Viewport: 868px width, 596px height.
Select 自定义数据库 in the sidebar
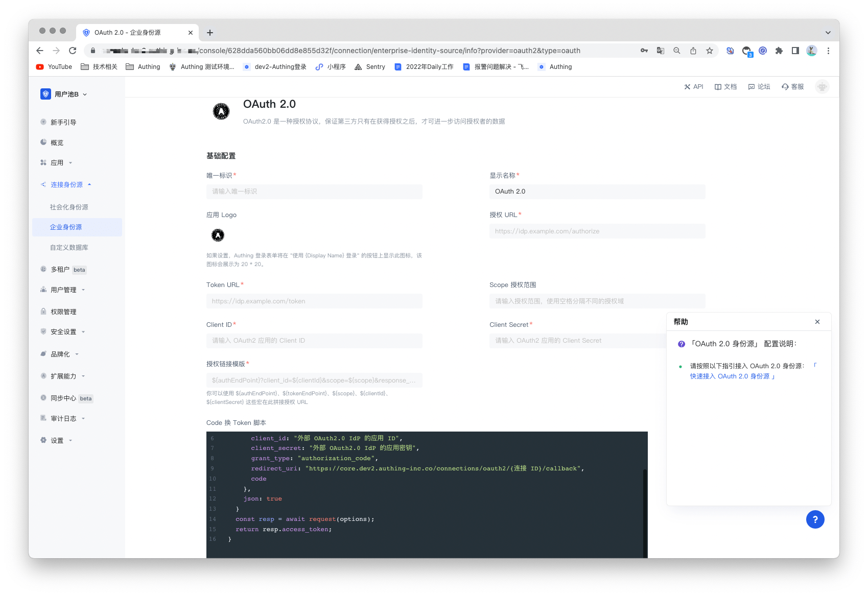69,248
